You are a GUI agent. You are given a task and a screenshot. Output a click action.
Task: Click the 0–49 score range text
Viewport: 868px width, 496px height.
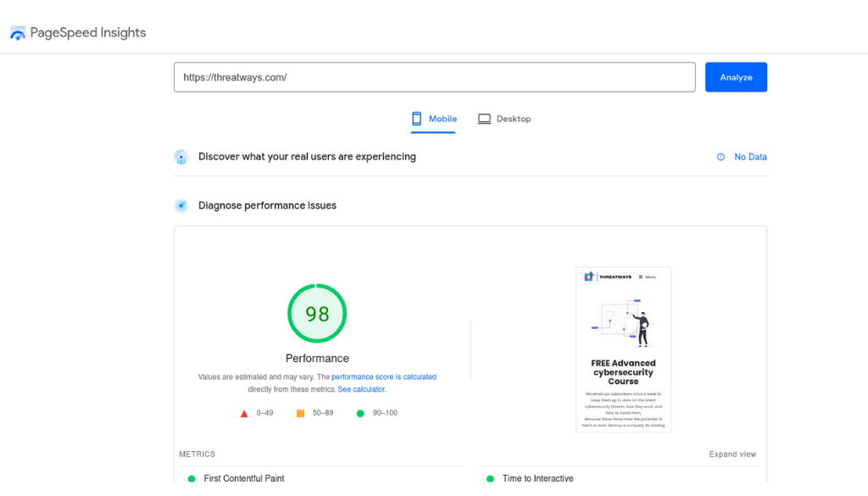[x=264, y=413]
